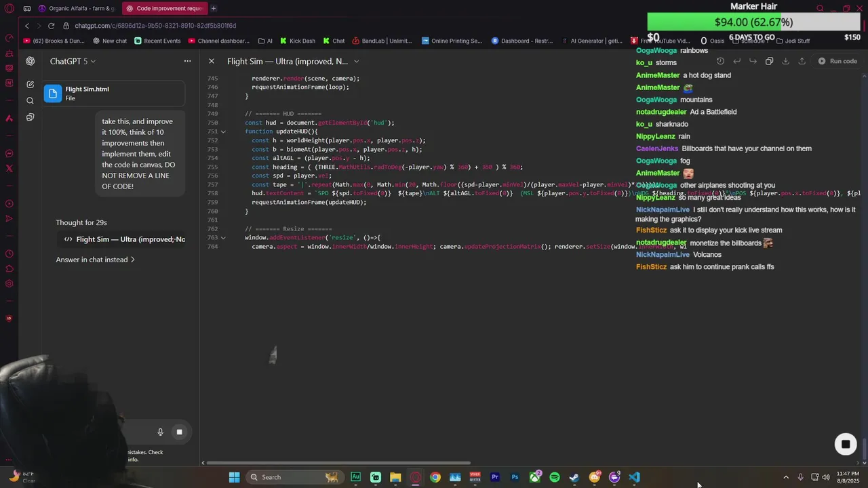
Task: Open the Kick Chat bookmark
Action: point(334,41)
